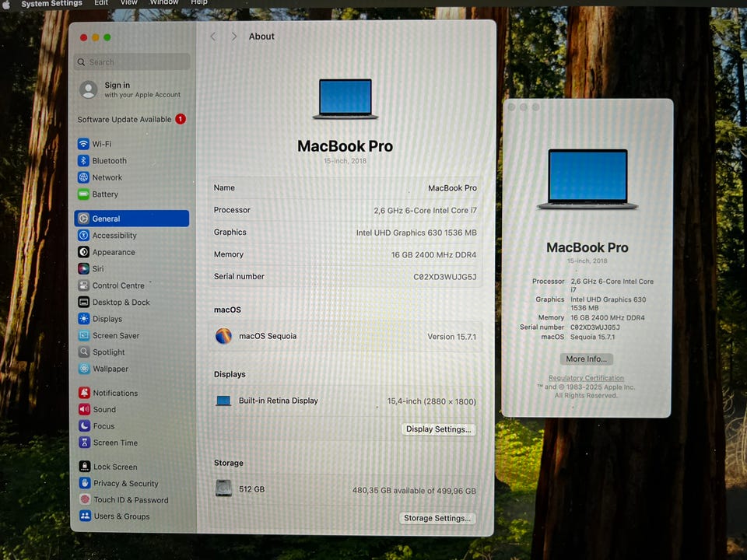The width and height of the screenshot is (747, 560).
Task: Open Wallpaper icon in sidebar
Action: point(84,369)
